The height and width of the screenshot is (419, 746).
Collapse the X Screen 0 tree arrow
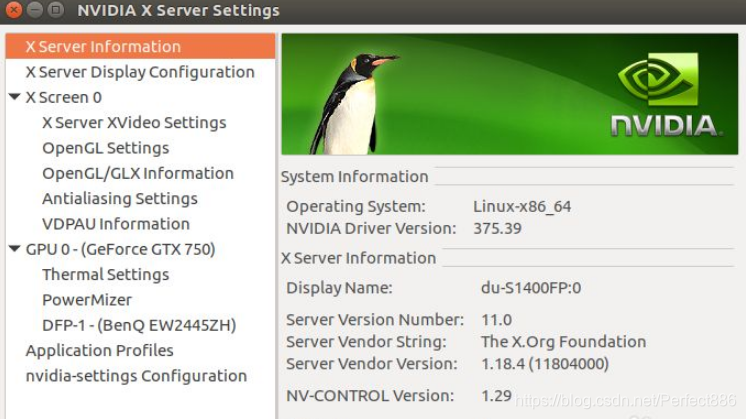[x=14, y=97]
